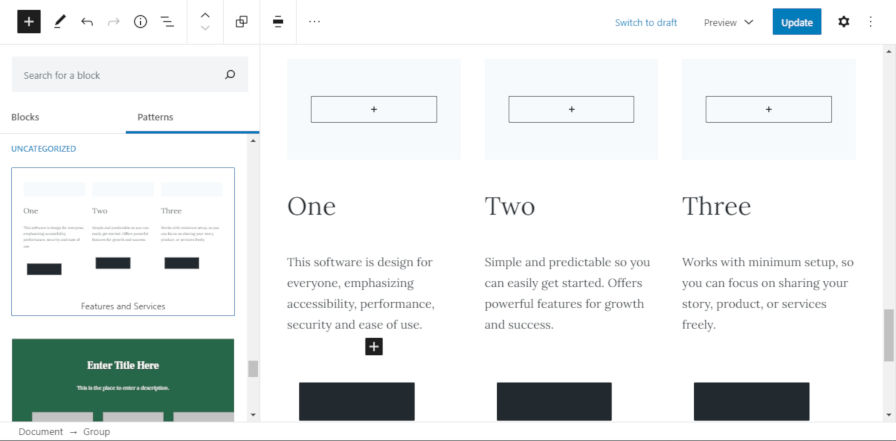The image size is (896, 441).
Task: Click Switch to draft link
Action: click(x=645, y=22)
